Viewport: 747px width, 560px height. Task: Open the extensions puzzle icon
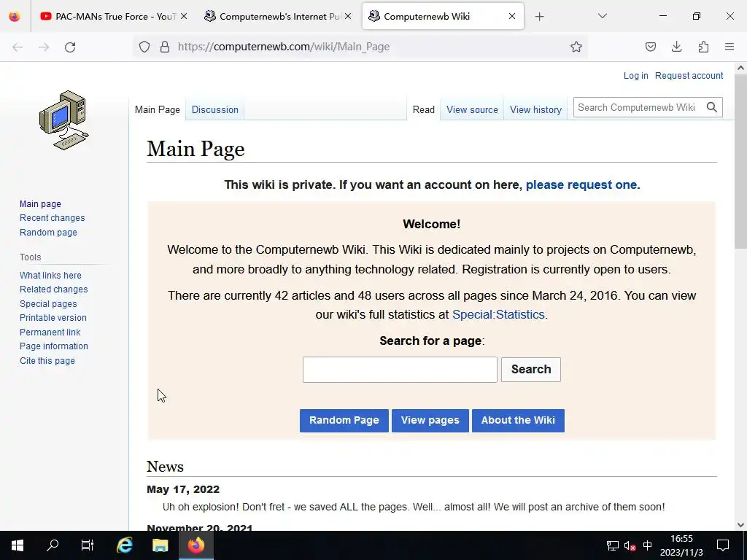(703, 47)
